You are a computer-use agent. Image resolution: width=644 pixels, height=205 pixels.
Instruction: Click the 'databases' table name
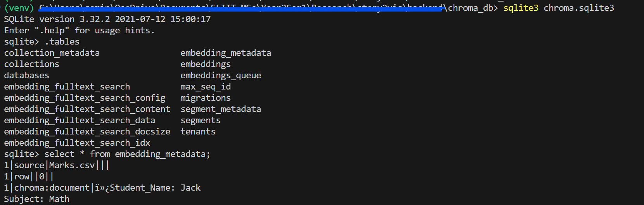tap(26, 76)
